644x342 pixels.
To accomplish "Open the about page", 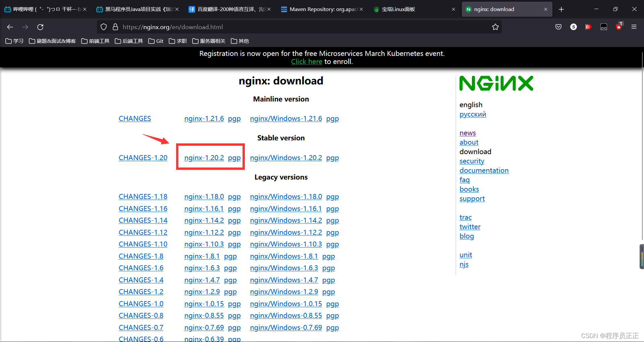I will point(469,142).
